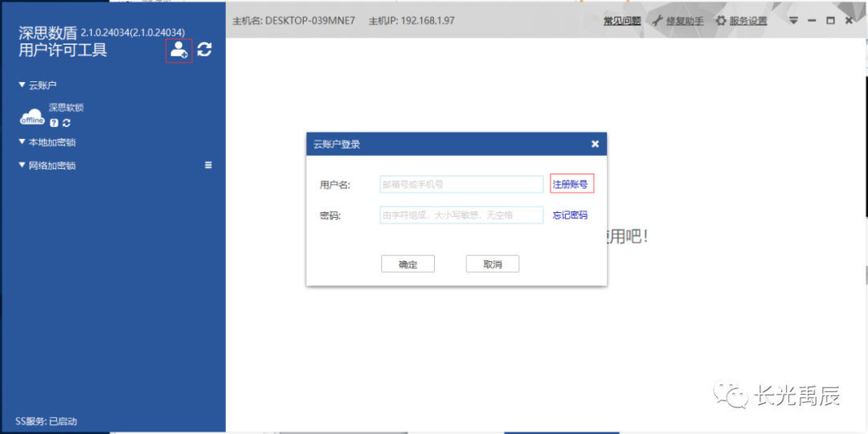
Task: Open the title bar dropdown menu arrow
Action: pos(794,20)
